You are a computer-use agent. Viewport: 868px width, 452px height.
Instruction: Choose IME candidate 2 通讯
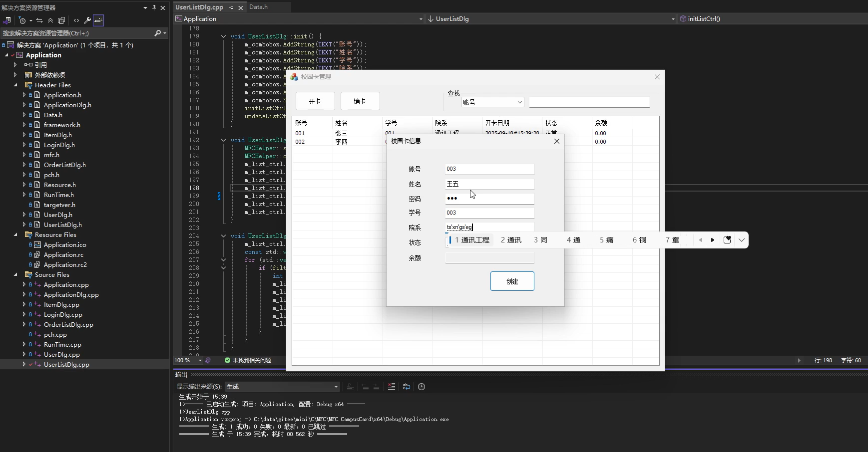511,240
